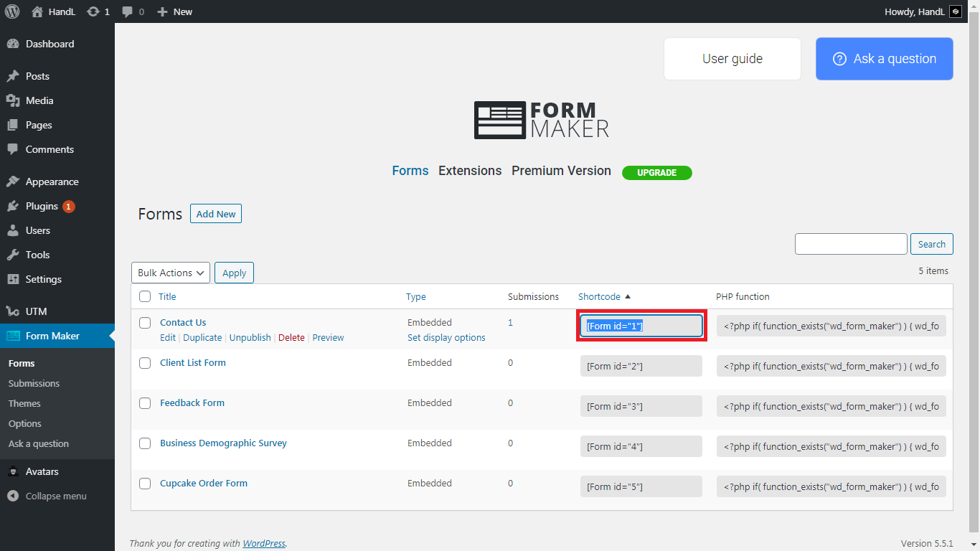Check the Contact Us form checkbox
This screenshot has width=980, height=551.
145,323
